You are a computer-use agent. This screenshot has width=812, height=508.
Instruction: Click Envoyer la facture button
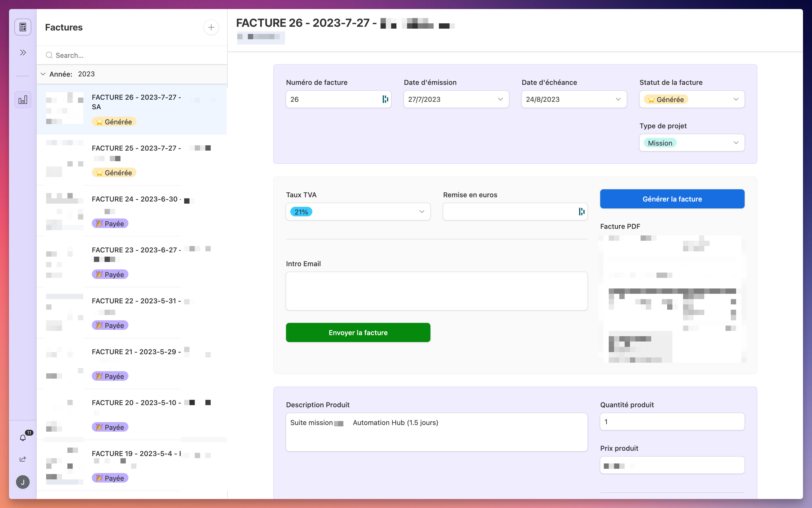click(358, 333)
